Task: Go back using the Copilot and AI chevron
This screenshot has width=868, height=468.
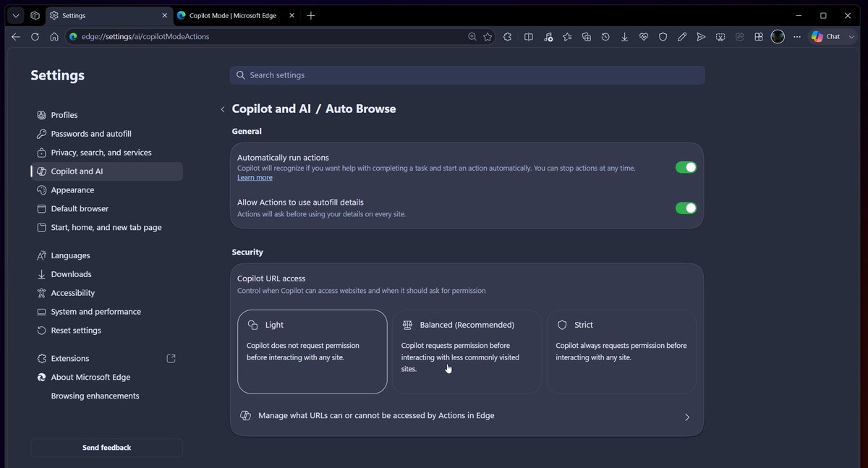Action: coord(223,110)
